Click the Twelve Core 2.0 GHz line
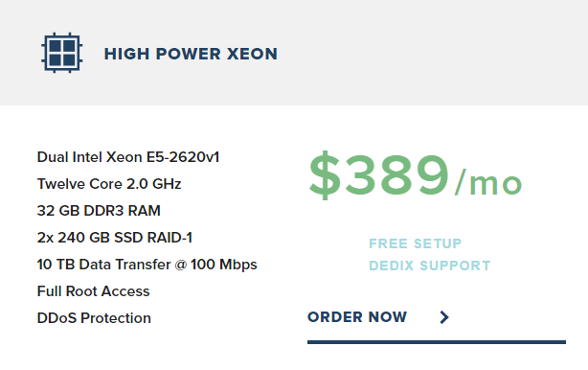 pos(109,184)
